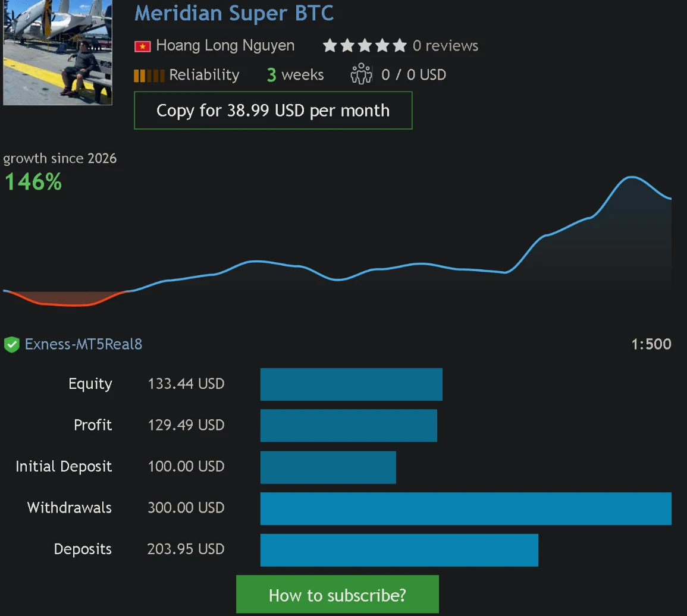
Task: Open Hoang Long Nguyen's author profile
Action: click(x=225, y=46)
